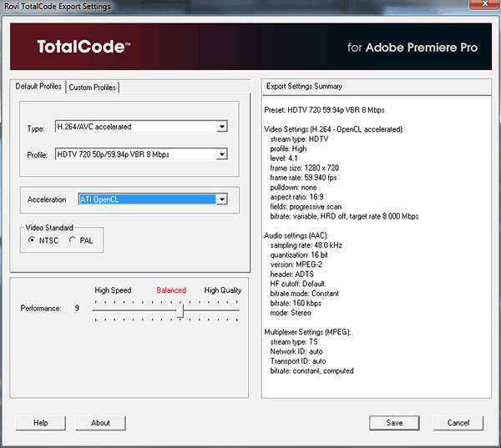Click the 'level: 4.1' line
Image resolution: width=501 pixels, height=448 pixels.
(284, 159)
